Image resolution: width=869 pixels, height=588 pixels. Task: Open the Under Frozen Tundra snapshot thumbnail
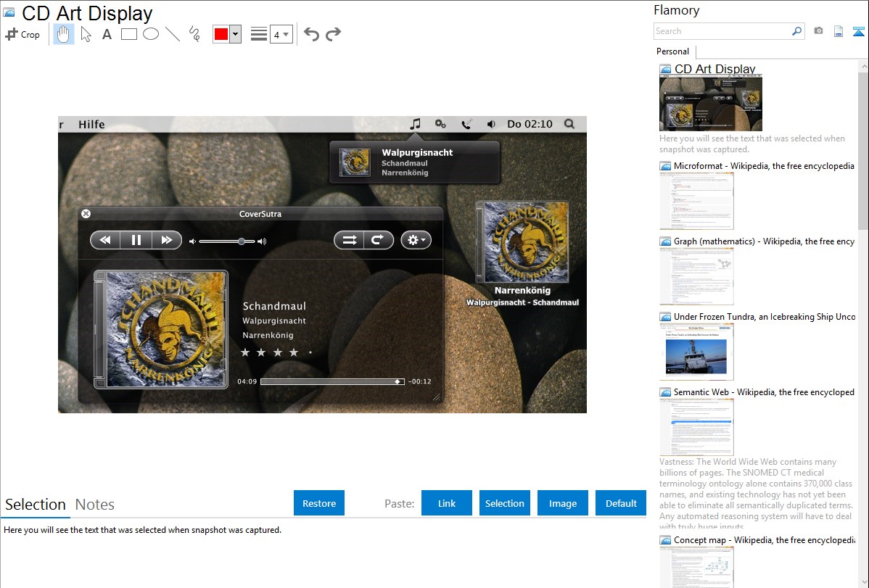(696, 352)
